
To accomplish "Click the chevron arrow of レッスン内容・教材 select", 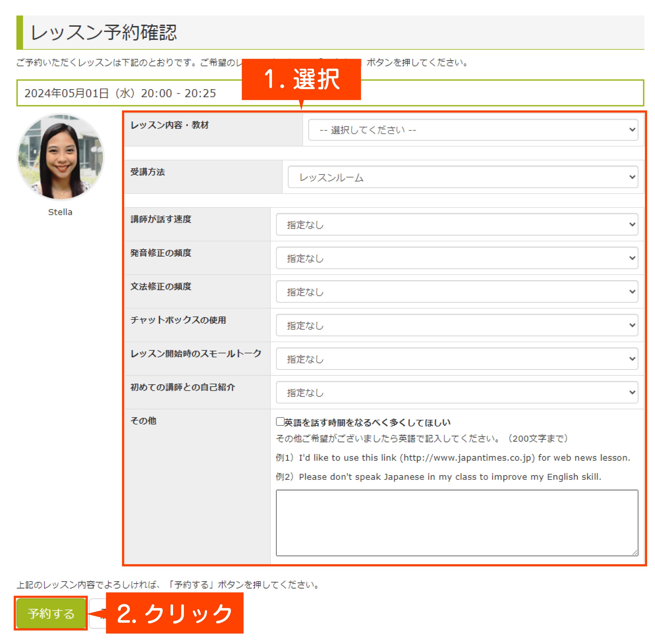I will pyautogui.click(x=632, y=129).
